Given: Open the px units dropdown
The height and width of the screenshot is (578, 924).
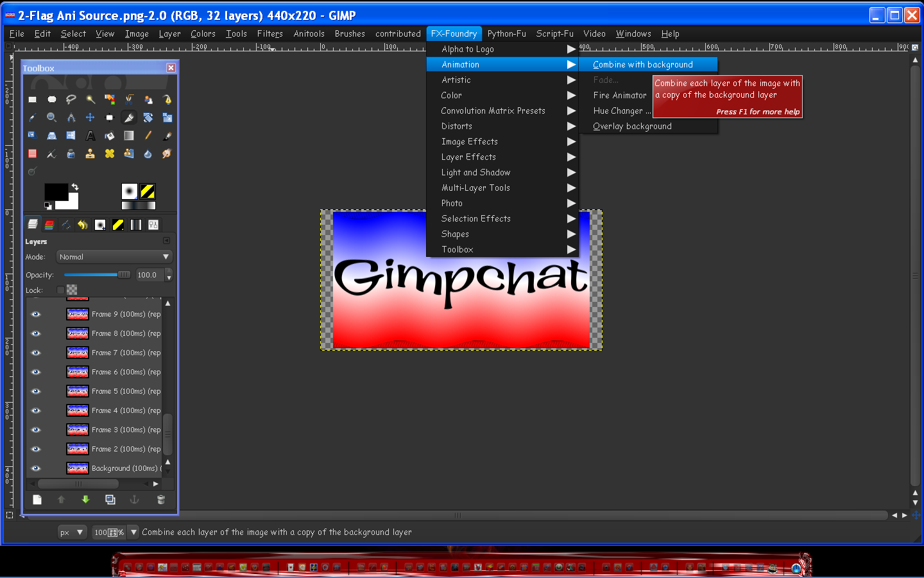Looking at the screenshot, I should click(71, 532).
